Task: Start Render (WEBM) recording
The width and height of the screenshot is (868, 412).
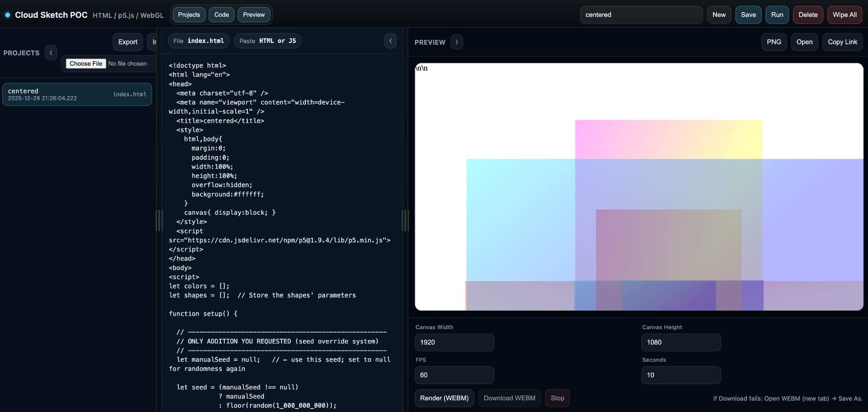Action: [444, 398]
